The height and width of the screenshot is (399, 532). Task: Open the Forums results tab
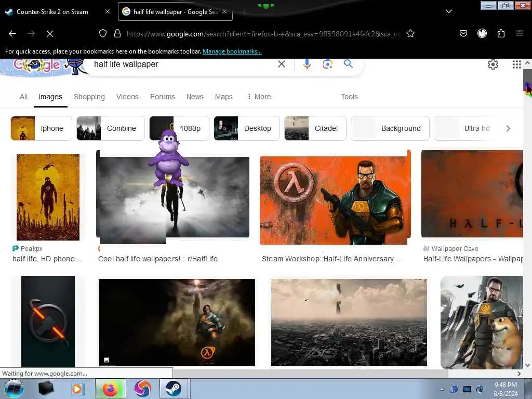click(163, 97)
